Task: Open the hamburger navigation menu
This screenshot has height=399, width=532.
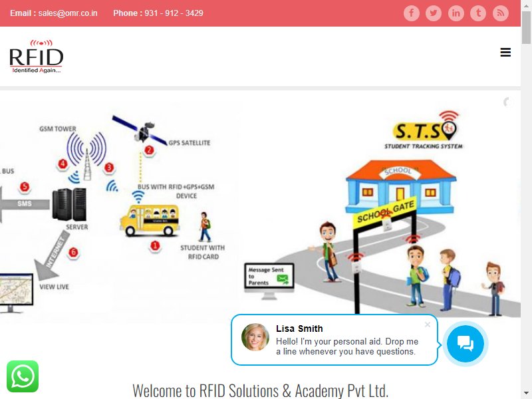Action: (505, 53)
